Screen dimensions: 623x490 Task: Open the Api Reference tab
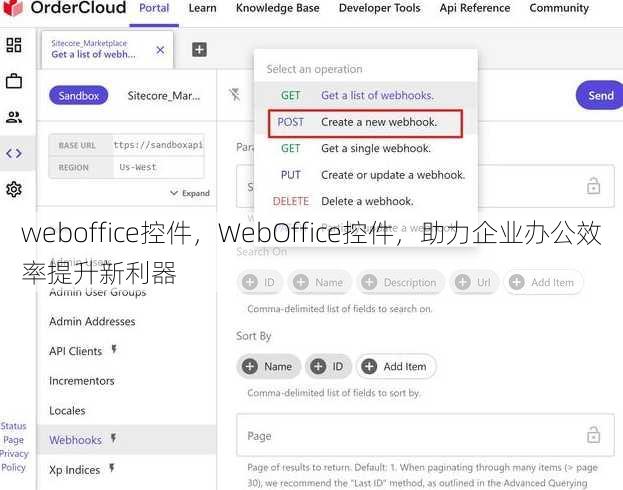[x=475, y=8]
